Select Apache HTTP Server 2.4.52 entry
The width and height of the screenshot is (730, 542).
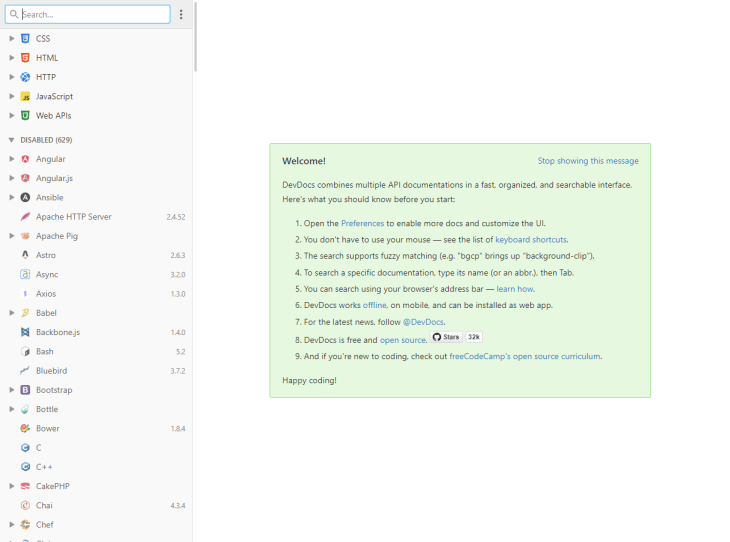(x=74, y=217)
